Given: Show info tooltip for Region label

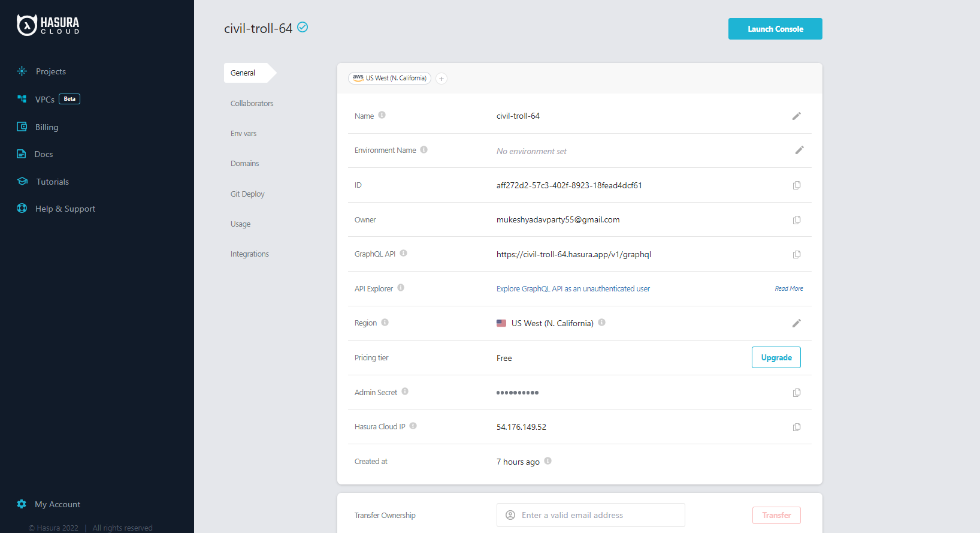Looking at the screenshot, I should click(x=385, y=322).
